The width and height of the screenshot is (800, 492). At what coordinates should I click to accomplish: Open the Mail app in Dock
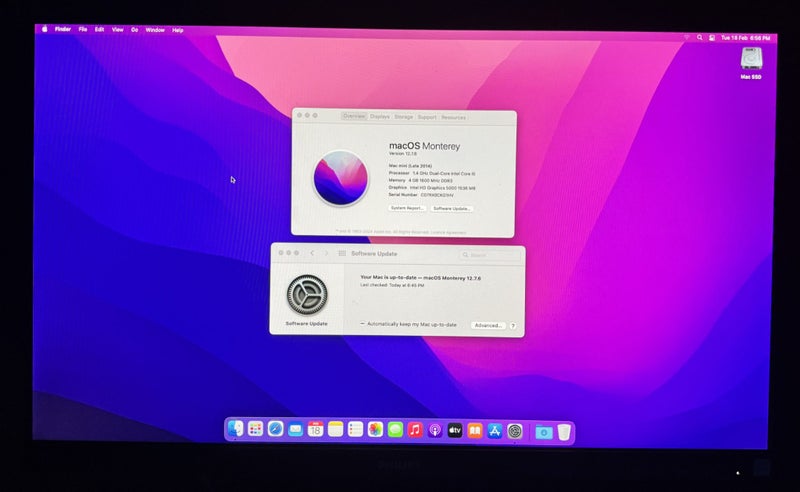point(295,429)
